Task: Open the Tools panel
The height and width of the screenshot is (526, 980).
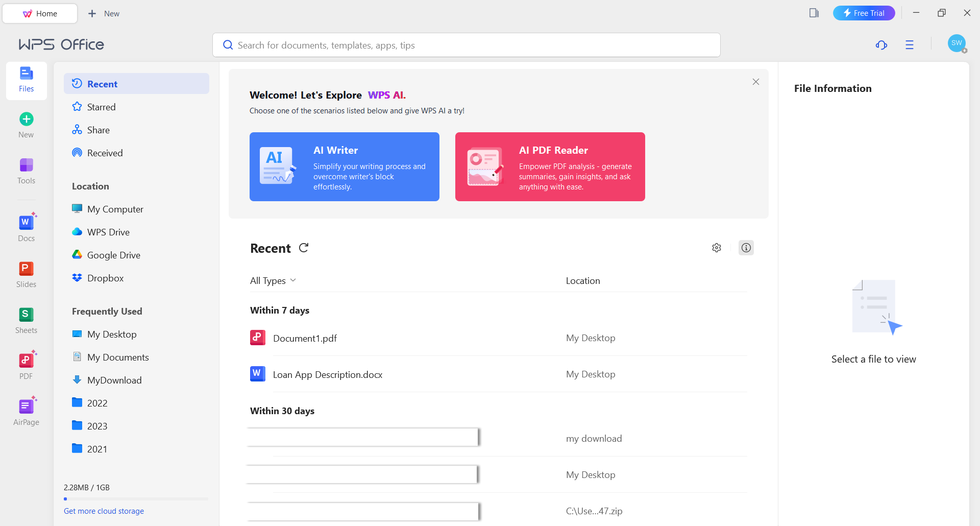Action: click(x=26, y=171)
